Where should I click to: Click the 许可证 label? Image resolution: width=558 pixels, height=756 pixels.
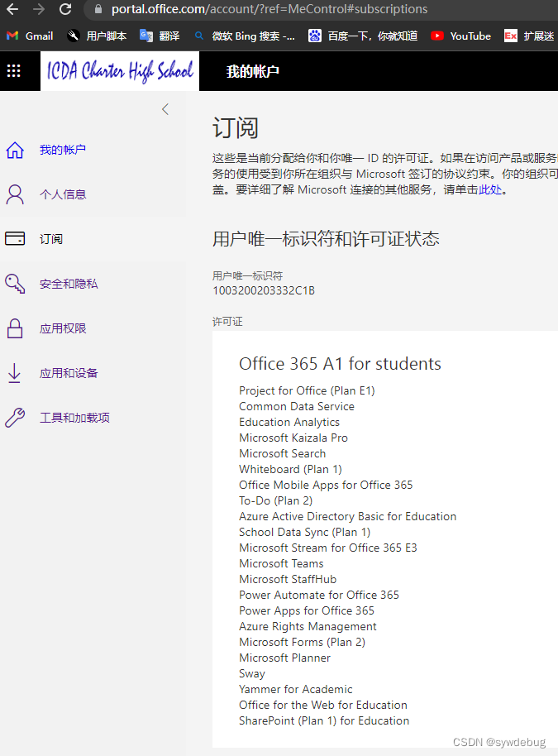[x=227, y=322]
